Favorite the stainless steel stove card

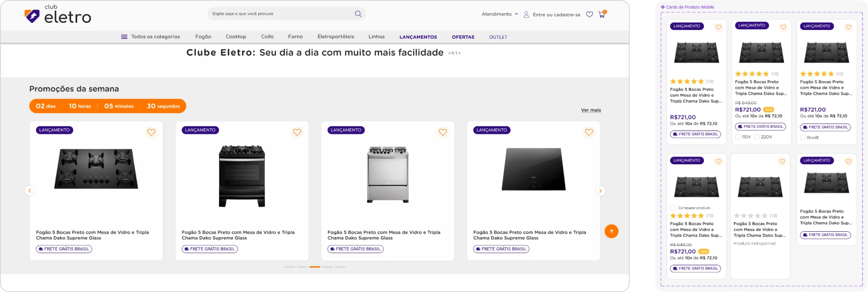point(443,132)
